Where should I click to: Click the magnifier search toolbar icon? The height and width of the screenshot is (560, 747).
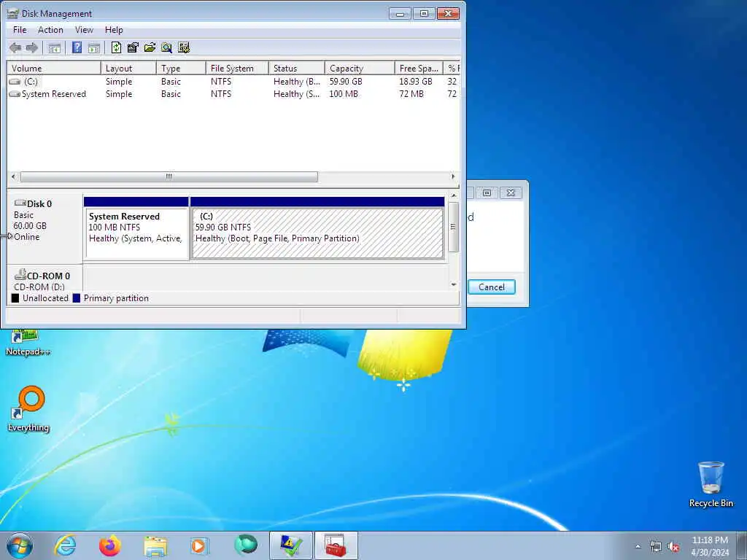point(166,47)
